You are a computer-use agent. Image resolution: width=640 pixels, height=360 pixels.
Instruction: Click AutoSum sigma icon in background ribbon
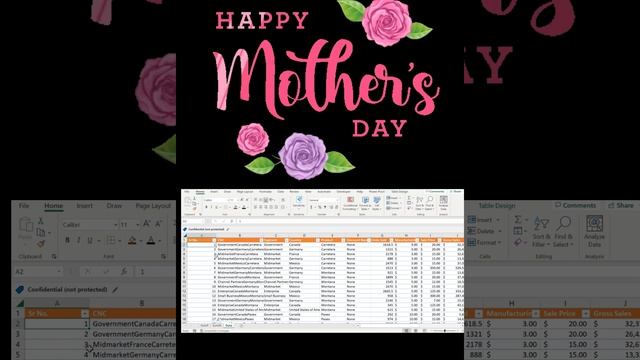click(x=518, y=220)
